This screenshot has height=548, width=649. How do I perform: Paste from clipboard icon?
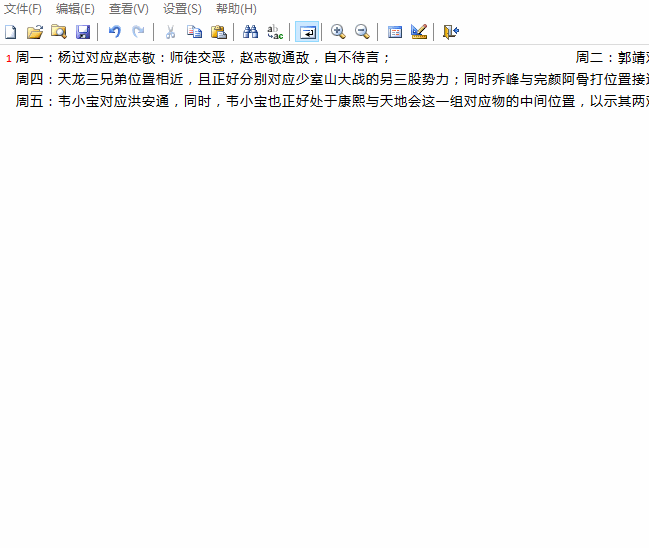coord(219,32)
